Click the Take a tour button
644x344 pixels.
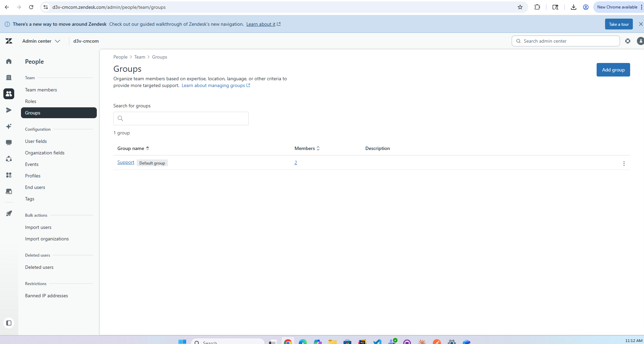click(619, 24)
